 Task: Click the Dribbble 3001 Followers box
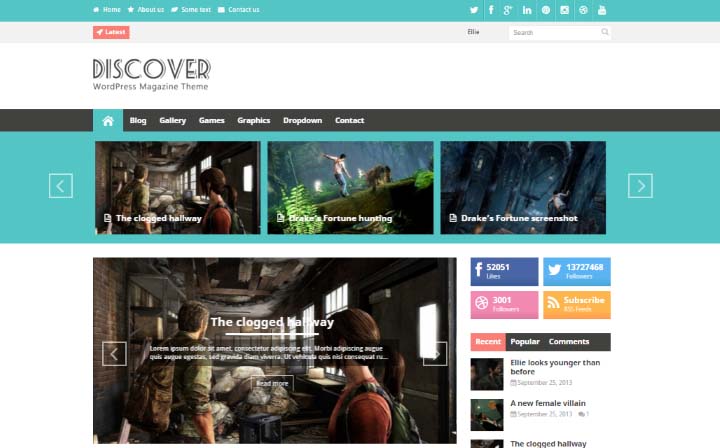(504, 305)
